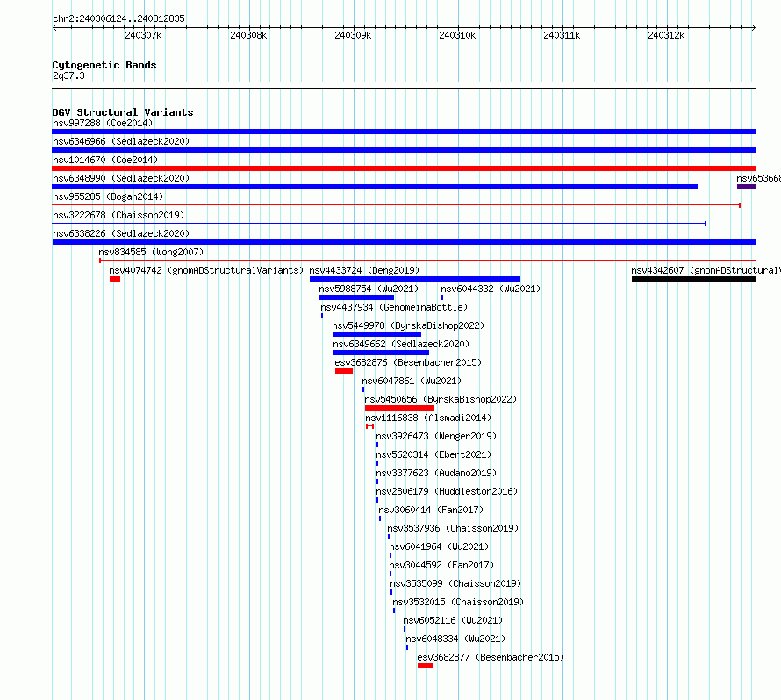The image size is (781, 700).
Task: Click nsv6338226 (Sedlazeck2020) label
Action: tap(121, 233)
